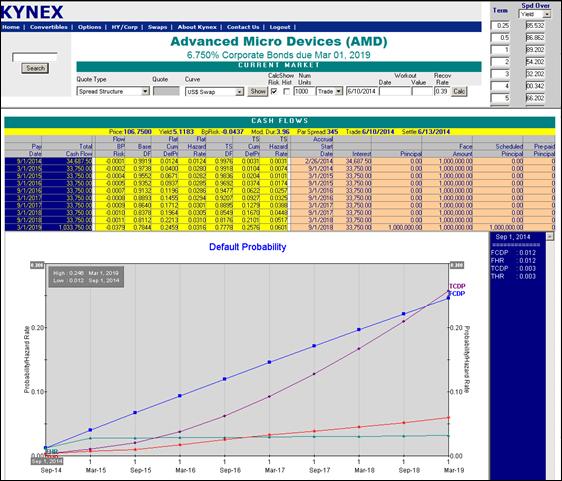Click the Recov Rate field showing 0.39
Screen dimensions: 562x481
click(442, 91)
